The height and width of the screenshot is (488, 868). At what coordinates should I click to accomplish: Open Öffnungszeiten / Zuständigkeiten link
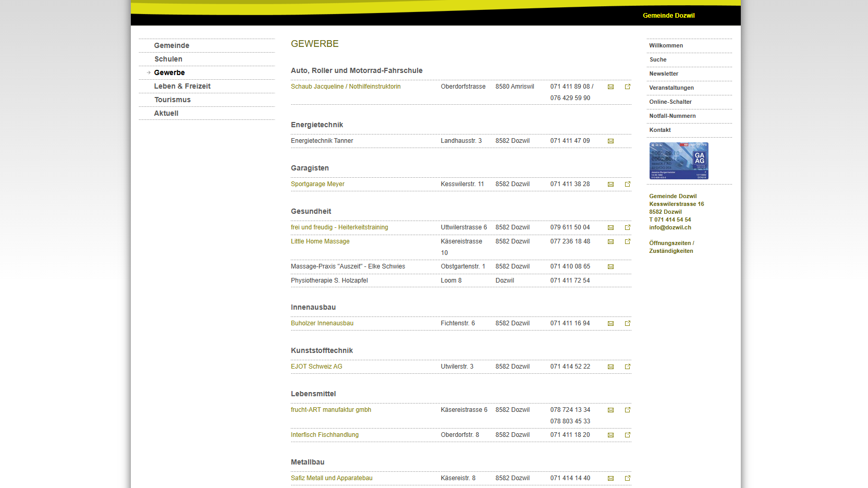click(x=671, y=247)
